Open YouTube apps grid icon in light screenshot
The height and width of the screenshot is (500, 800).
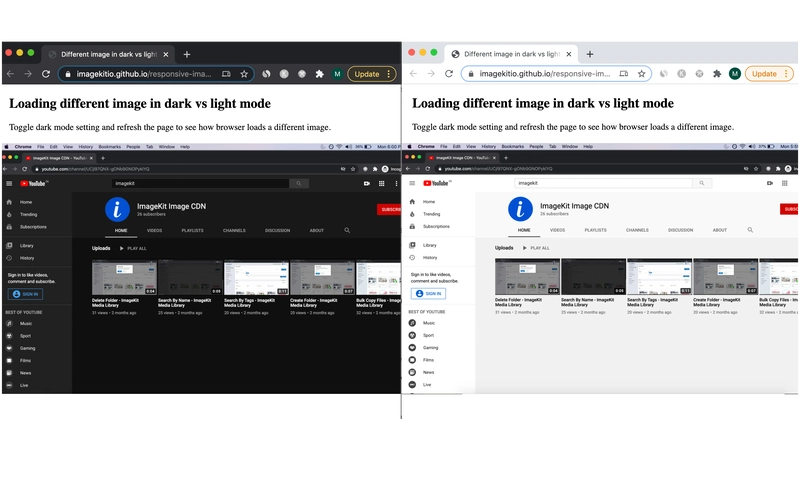[x=784, y=183]
